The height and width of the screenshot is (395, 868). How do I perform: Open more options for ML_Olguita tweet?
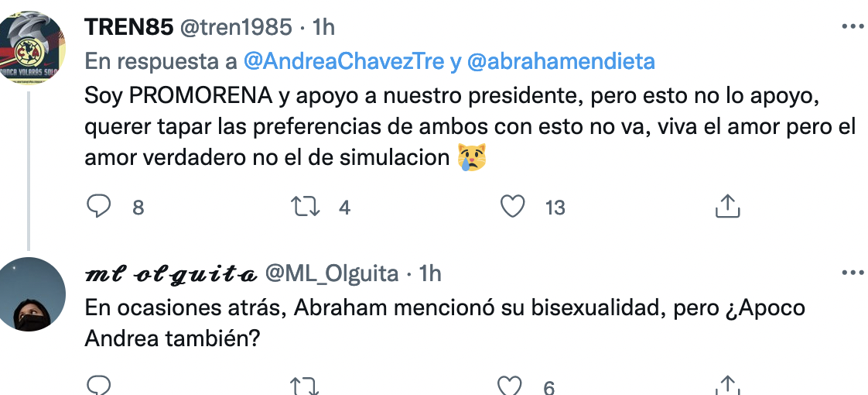click(x=853, y=272)
